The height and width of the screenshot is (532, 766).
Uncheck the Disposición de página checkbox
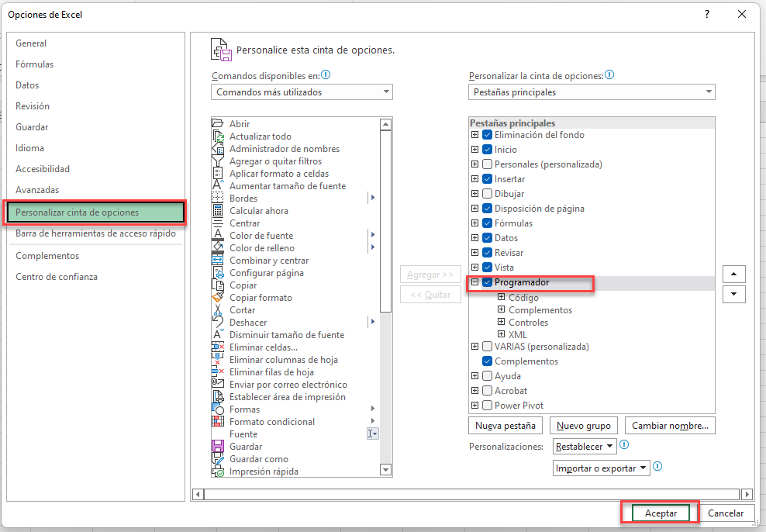coord(487,208)
